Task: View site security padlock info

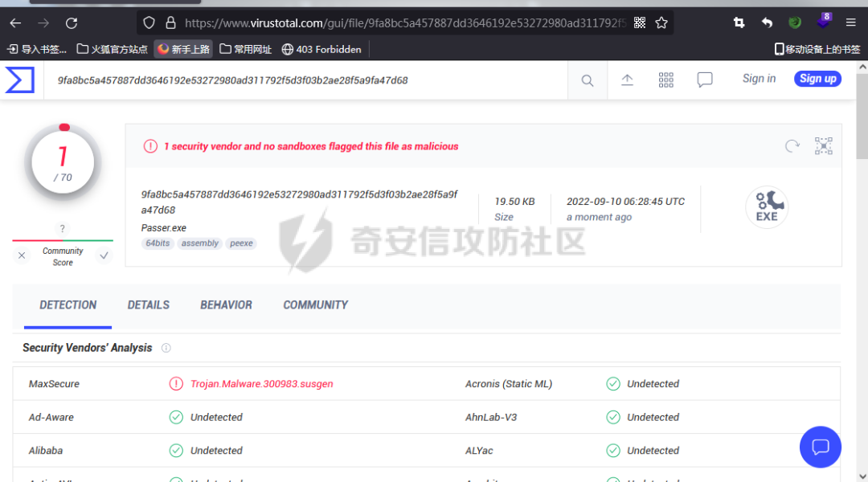Action: click(x=170, y=22)
